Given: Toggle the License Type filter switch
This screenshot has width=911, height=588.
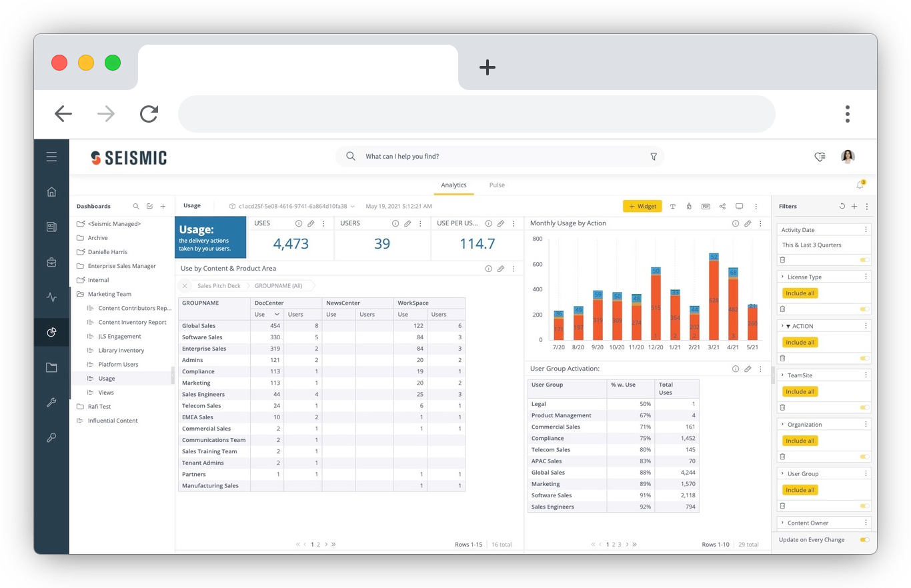Looking at the screenshot, I should tap(864, 309).
